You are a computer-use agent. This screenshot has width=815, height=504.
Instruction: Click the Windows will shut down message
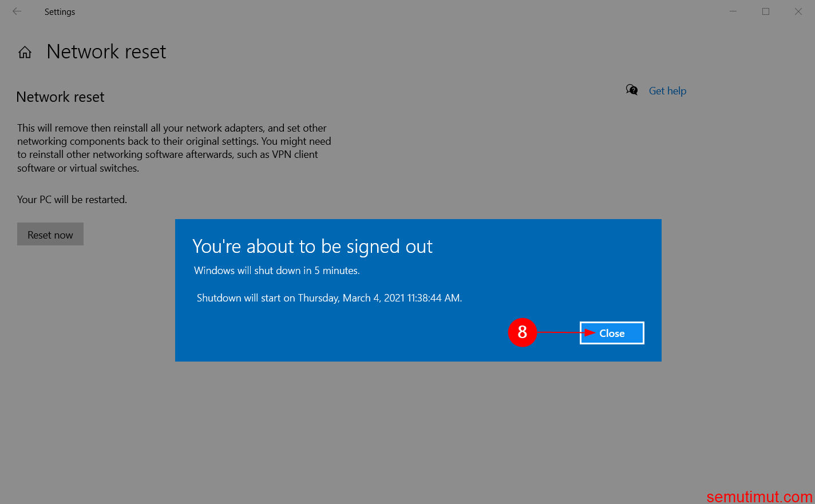click(276, 270)
